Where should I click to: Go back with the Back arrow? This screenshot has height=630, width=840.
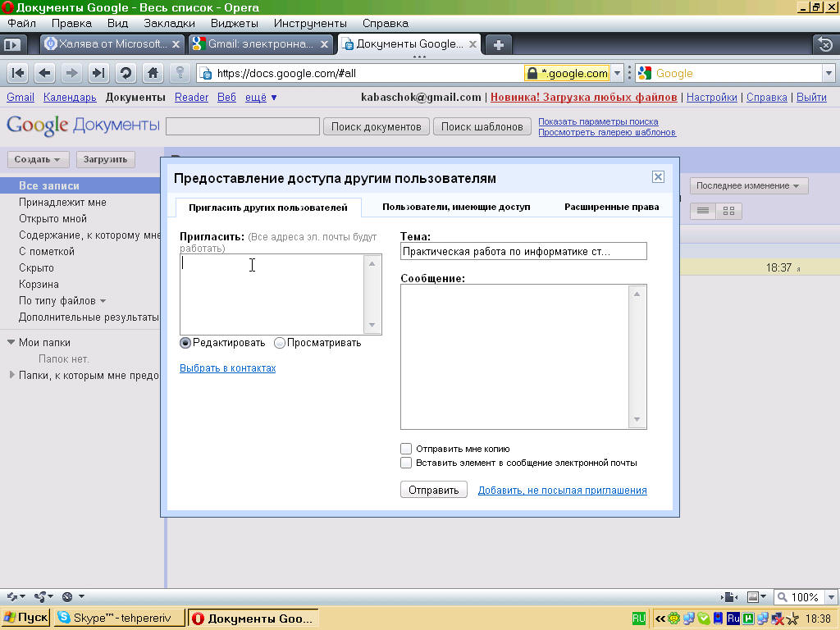(45, 73)
